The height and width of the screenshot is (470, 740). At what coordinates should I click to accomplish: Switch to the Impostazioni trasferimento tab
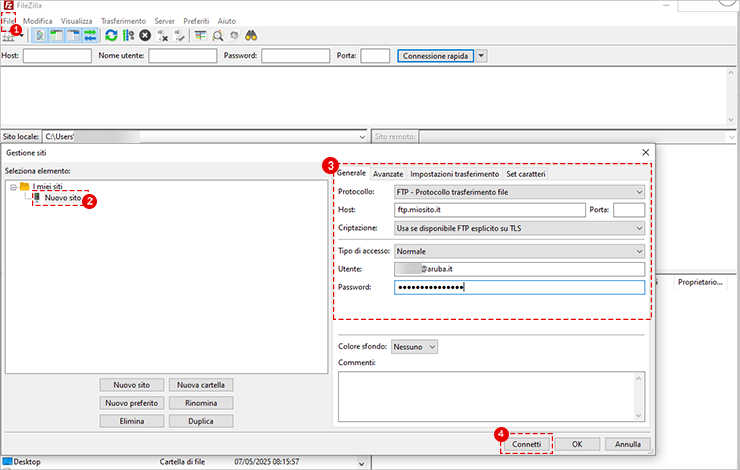click(454, 174)
